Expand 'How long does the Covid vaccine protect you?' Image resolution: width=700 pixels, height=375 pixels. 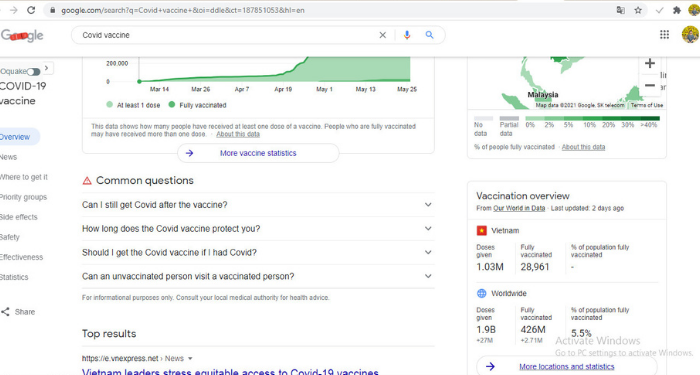[x=258, y=229]
